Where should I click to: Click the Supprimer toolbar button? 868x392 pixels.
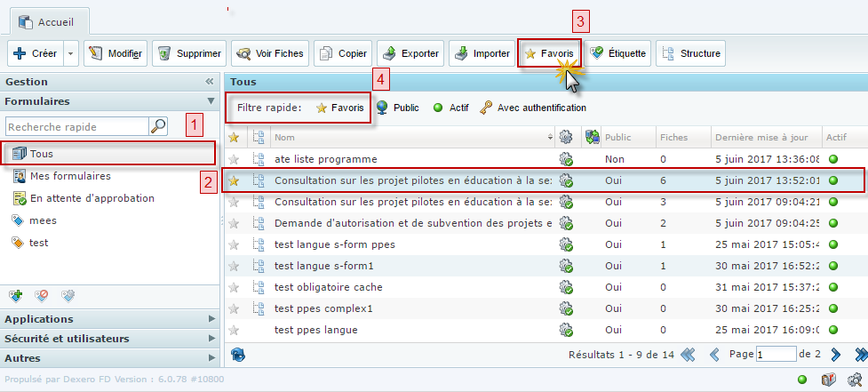(x=189, y=53)
